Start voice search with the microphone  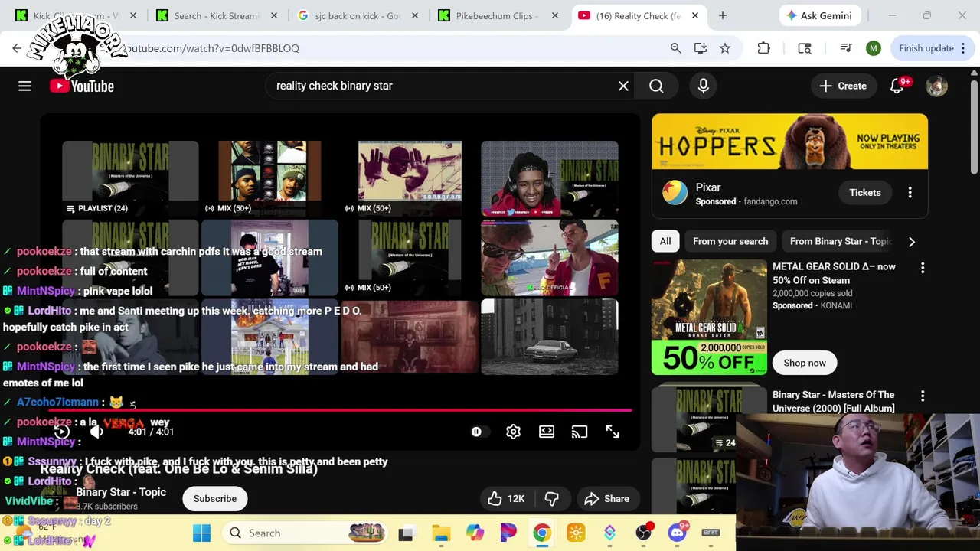click(x=703, y=86)
